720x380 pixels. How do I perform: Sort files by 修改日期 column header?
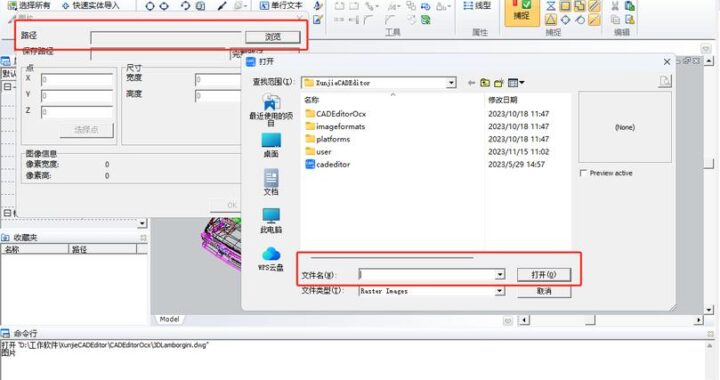[502, 100]
